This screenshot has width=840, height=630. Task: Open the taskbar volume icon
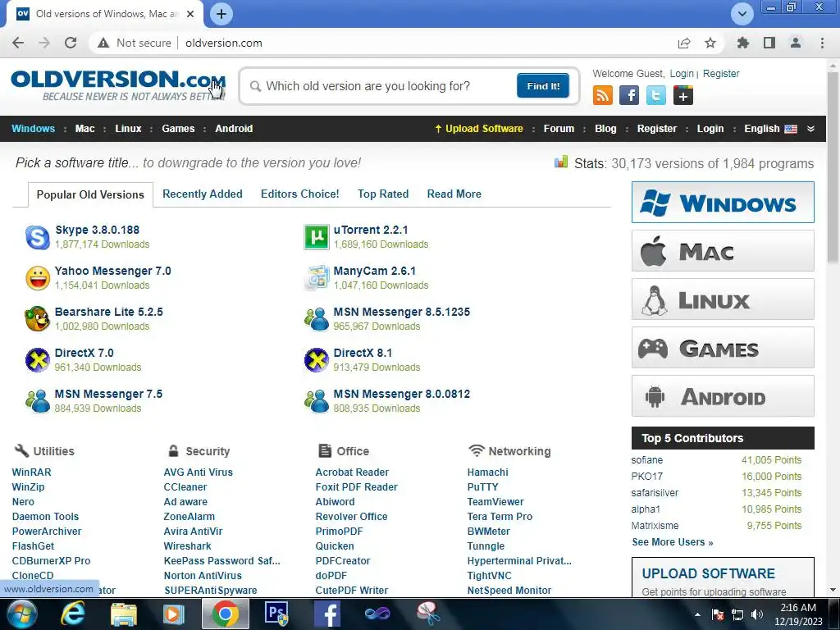click(757, 614)
